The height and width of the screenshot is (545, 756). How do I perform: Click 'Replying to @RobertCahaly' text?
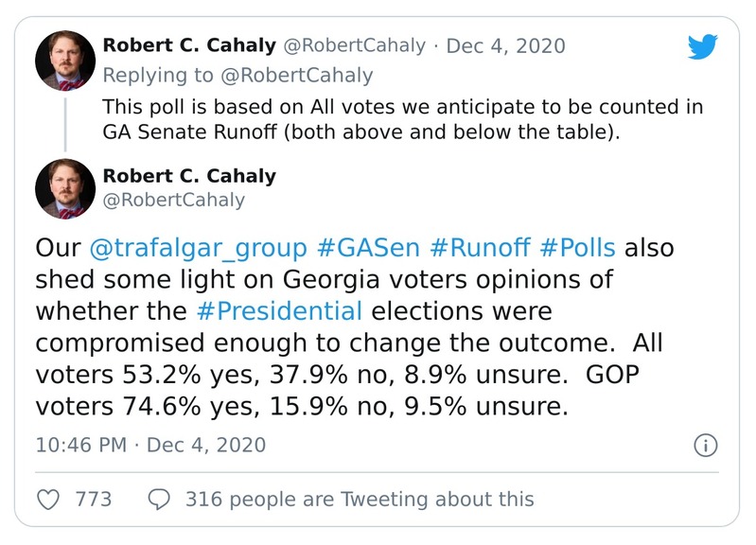tap(237, 75)
